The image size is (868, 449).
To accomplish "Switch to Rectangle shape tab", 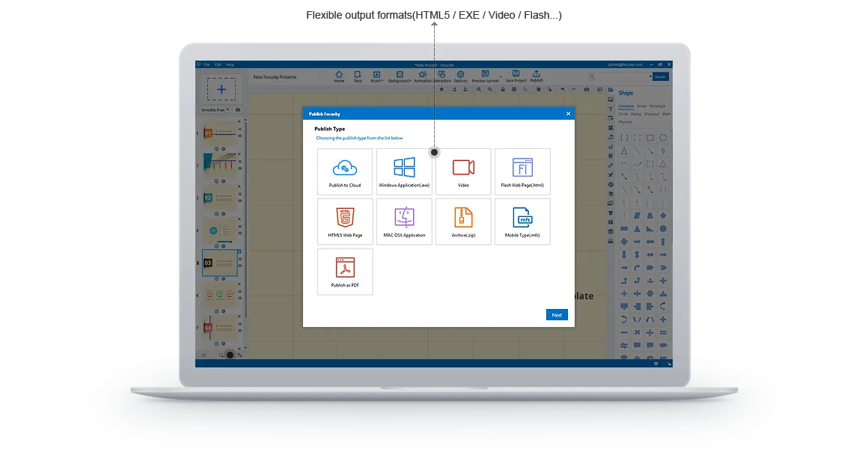I will point(658,106).
